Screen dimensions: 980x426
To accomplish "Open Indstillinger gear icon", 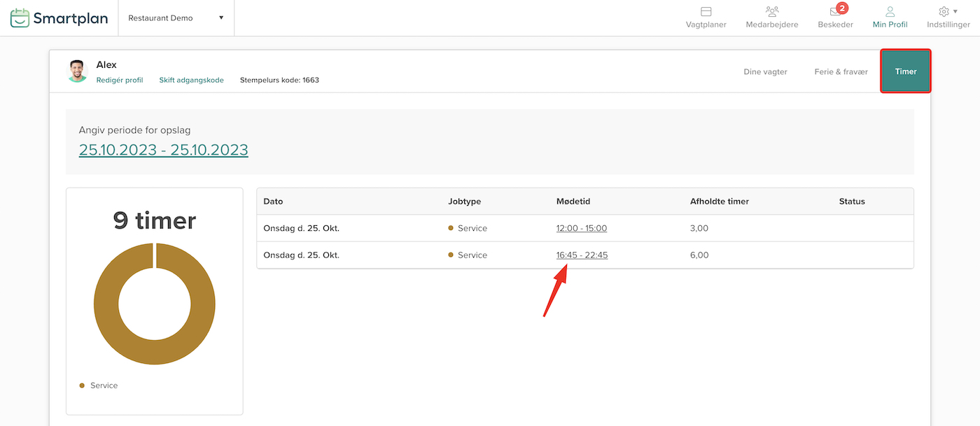I will 944,12.
